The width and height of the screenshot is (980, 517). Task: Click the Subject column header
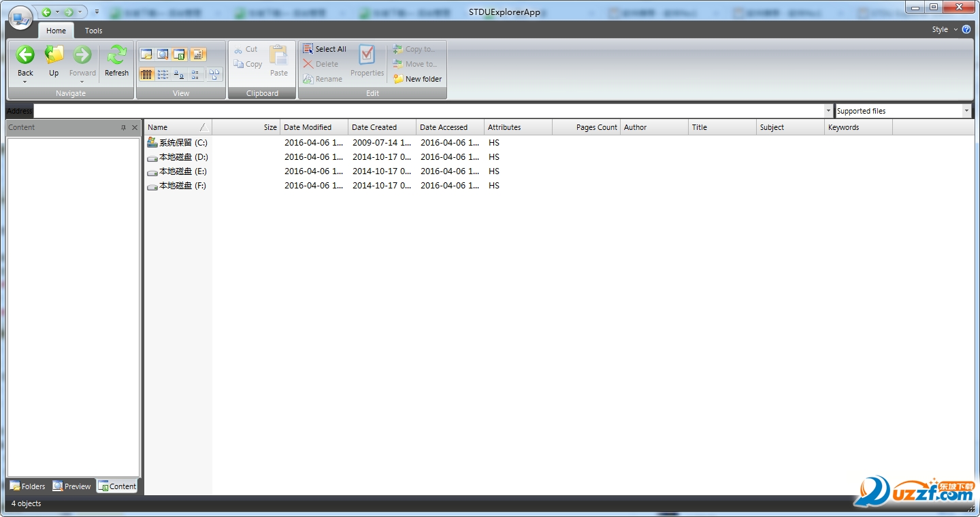[x=791, y=127]
